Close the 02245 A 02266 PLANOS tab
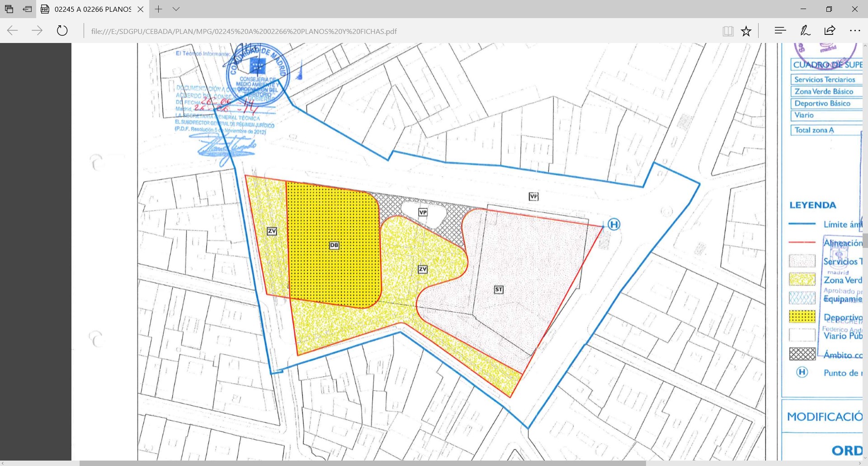The width and height of the screenshot is (868, 466). pos(141,9)
